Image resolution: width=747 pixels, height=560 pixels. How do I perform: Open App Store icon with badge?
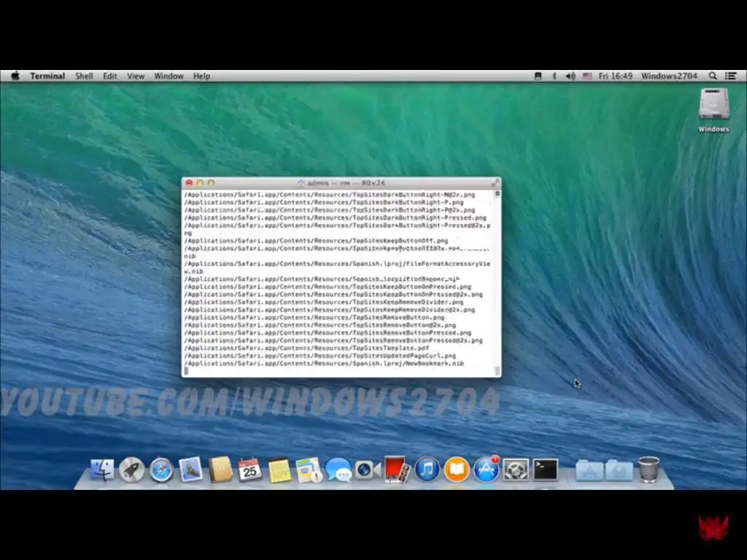pyautogui.click(x=486, y=470)
